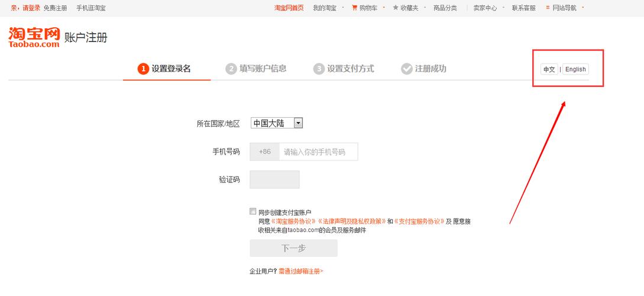Click the 手机逛淘宝 link
The width and height of the screenshot is (644, 296).
click(x=90, y=8)
